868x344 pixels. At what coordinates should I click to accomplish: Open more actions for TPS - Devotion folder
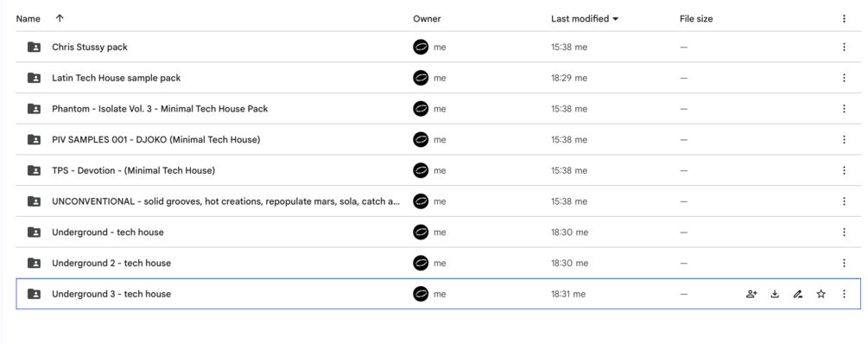(x=844, y=170)
